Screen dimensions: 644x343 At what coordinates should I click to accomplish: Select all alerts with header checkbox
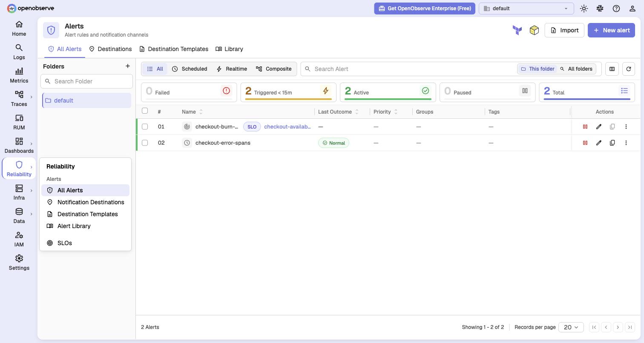click(145, 111)
